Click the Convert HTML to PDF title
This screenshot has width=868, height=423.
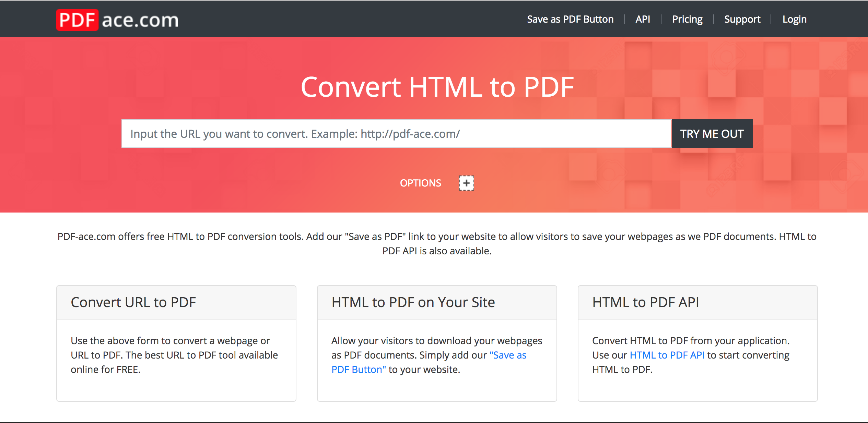[x=437, y=87]
